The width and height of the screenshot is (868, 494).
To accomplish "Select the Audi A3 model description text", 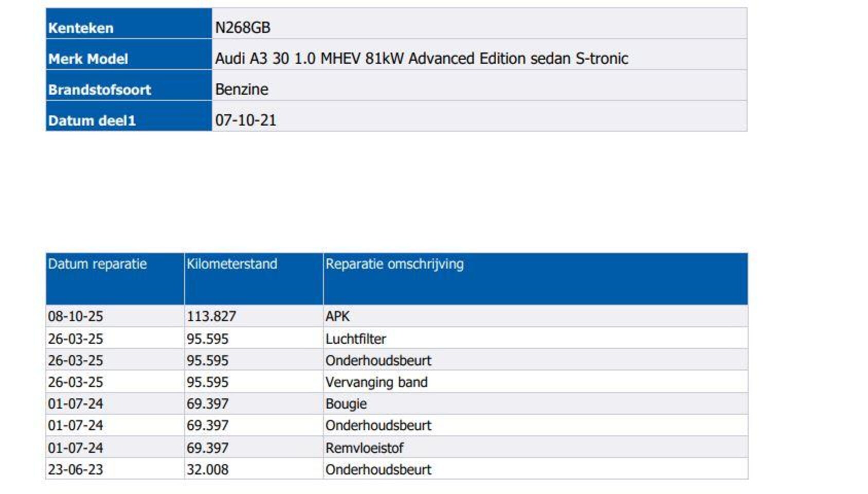I will tap(421, 59).
